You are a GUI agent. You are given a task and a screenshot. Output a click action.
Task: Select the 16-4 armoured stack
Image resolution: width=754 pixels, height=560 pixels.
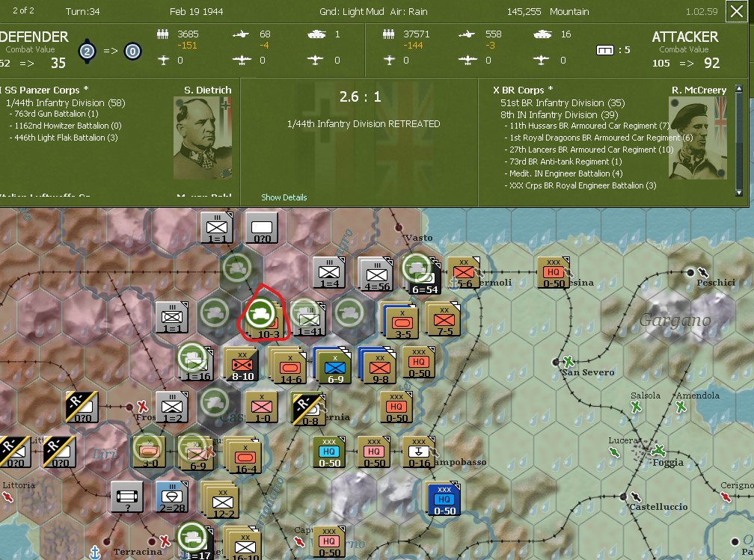(243, 456)
